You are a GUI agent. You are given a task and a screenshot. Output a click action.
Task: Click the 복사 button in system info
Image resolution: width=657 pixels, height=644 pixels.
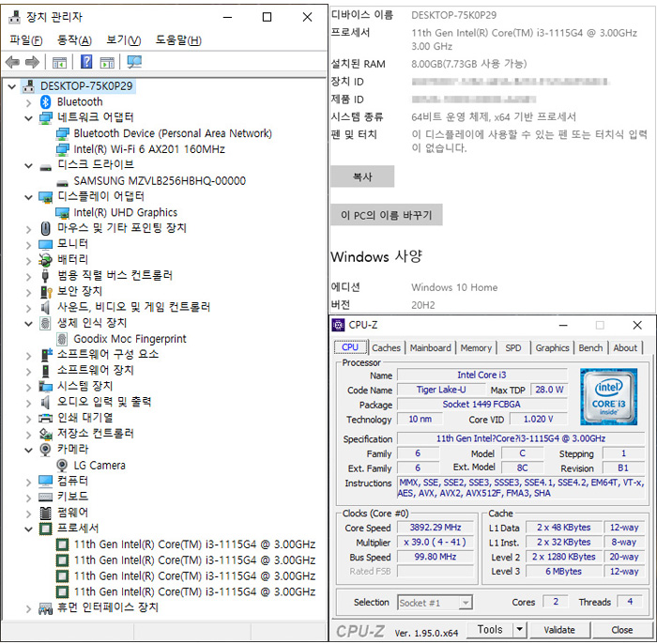(x=362, y=176)
